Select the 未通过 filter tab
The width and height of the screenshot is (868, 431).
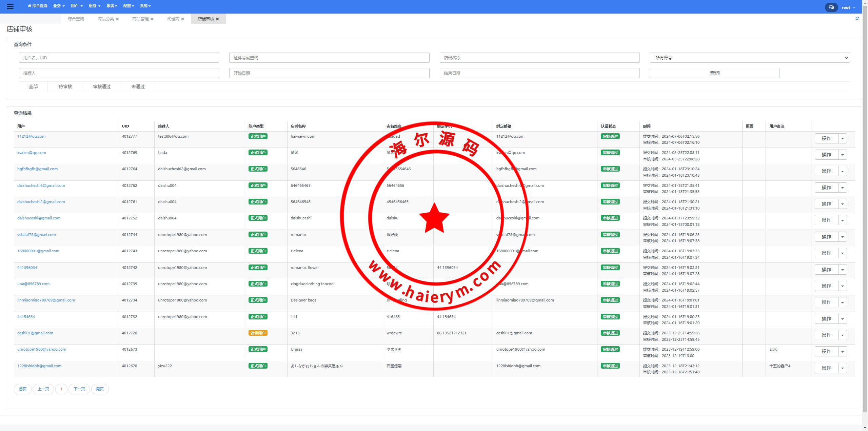click(138, 87)
